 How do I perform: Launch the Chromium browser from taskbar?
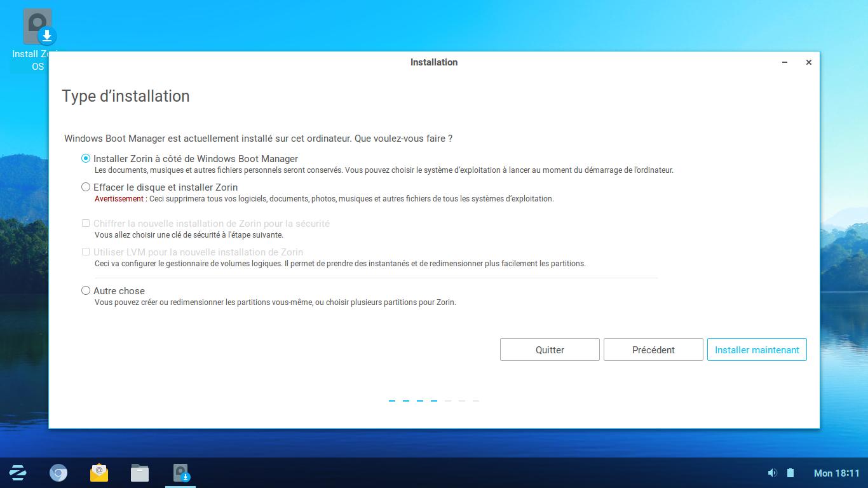(58, 473)
